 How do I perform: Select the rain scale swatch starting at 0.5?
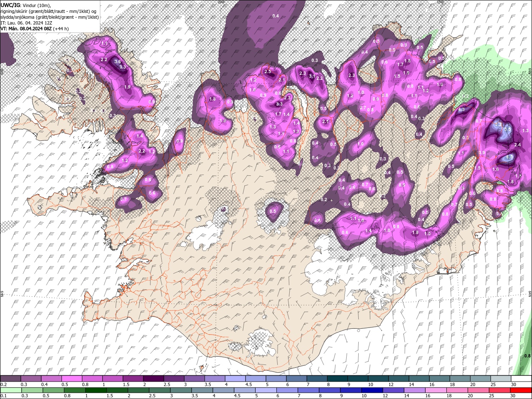click(x=54, y=390)
